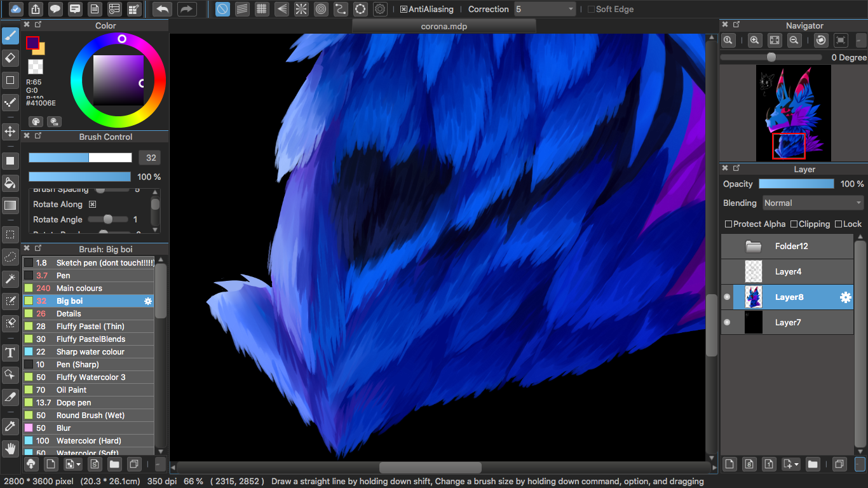Open Layer8 settings gear
Screen dimensions: 868x488
click(x=845, y=297)
